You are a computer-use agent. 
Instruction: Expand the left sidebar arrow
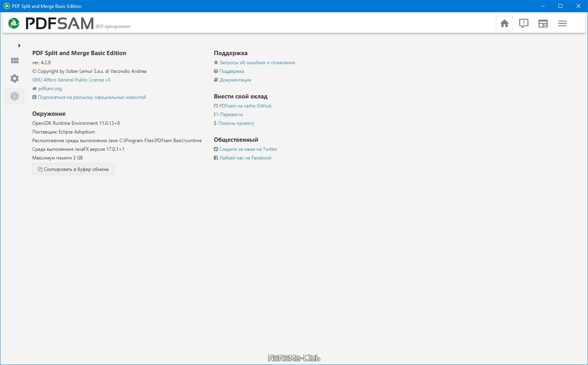coord(19,46)
